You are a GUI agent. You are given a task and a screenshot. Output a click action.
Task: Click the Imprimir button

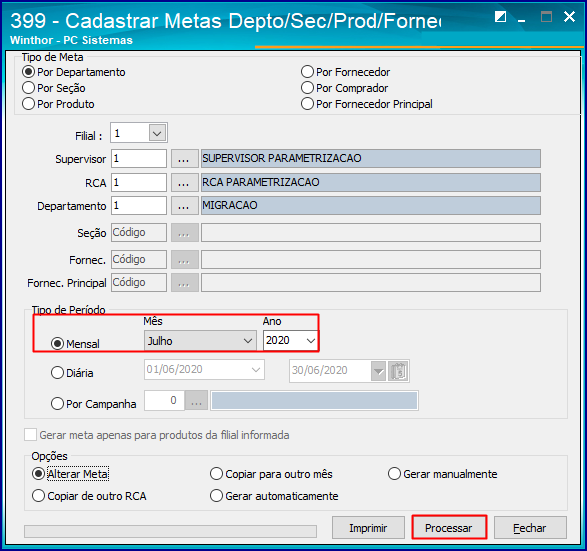pyautogui.click(x=368, y=528)
